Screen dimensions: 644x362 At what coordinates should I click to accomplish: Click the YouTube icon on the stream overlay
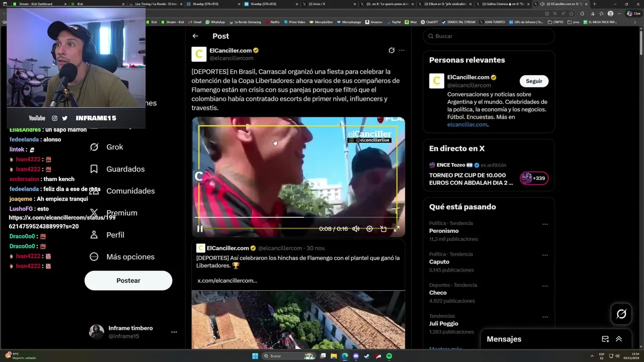click(x=37, y=118)
